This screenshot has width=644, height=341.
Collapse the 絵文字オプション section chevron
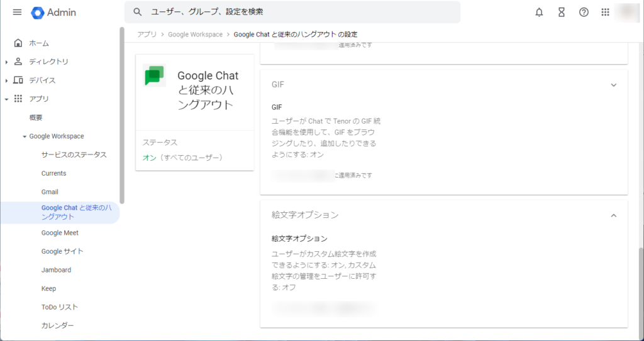pyautogui.click(x=614, y=215)
